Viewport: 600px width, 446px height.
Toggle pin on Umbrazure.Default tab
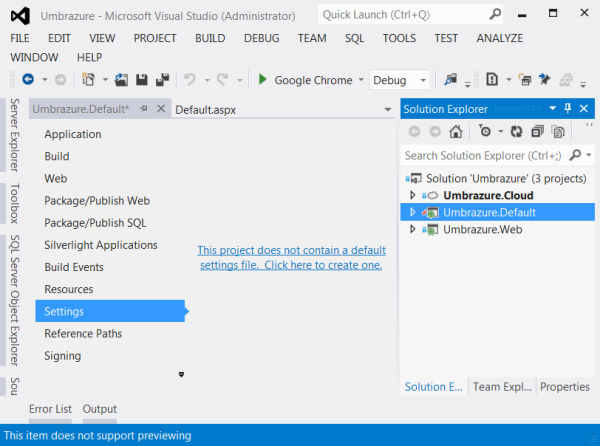coord(144,108)
